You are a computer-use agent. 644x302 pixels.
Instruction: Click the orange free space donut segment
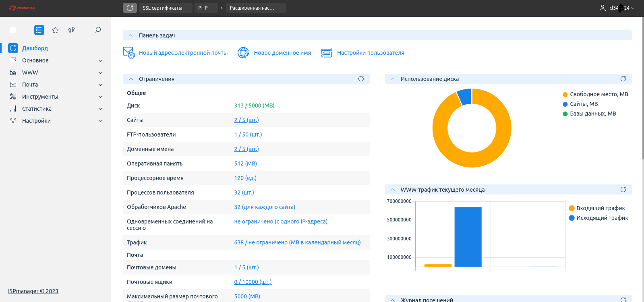tap(472, 159)
